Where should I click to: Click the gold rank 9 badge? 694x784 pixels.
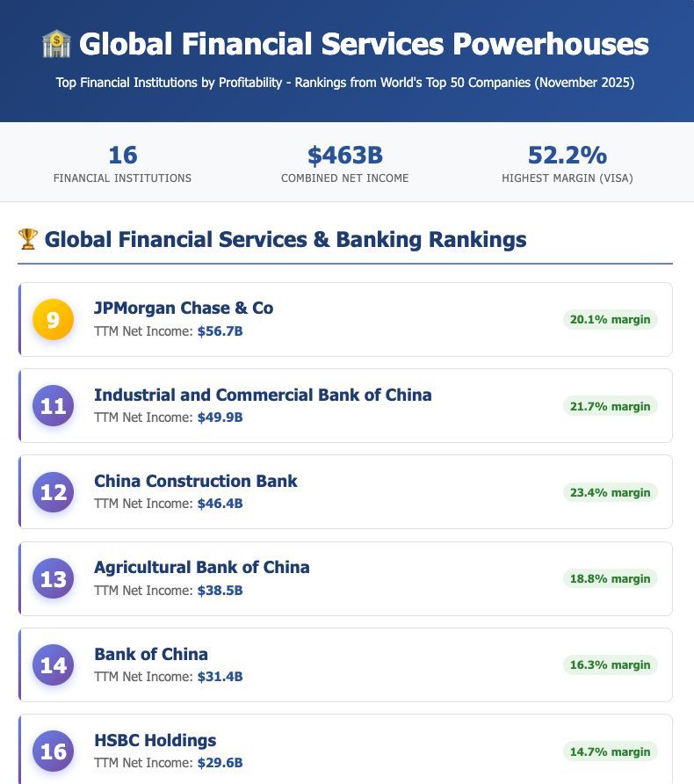[x=54, y=320]
